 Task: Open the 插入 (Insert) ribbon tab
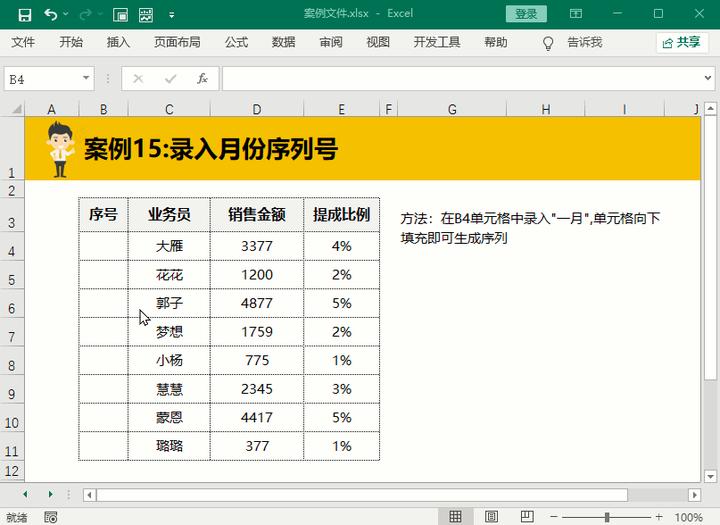tap(118, 43)
